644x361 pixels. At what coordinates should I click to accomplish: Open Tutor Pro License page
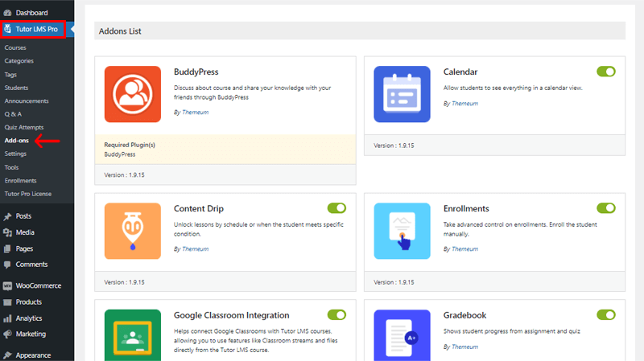click(28, 194)
